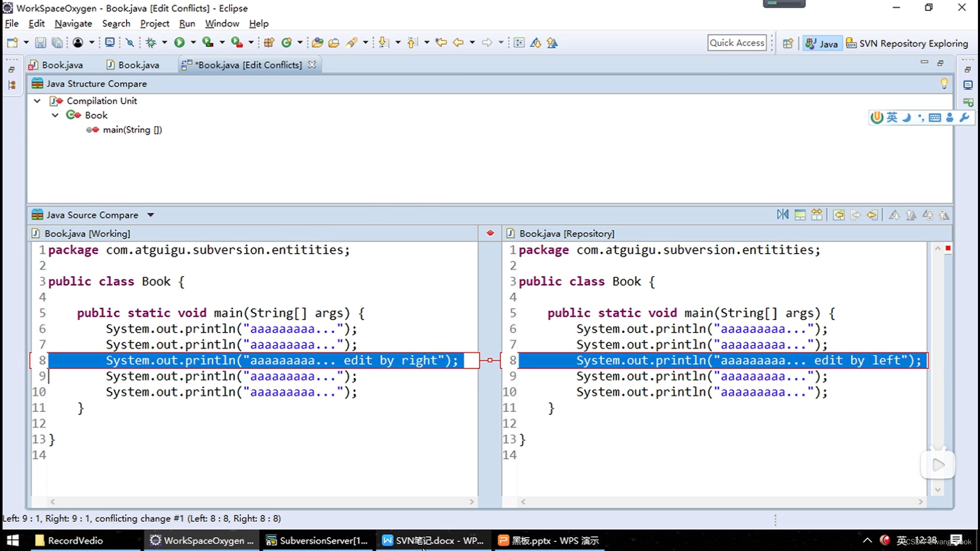
Task: Click the Back navigation arrow
Action: (x=458, y=43)
